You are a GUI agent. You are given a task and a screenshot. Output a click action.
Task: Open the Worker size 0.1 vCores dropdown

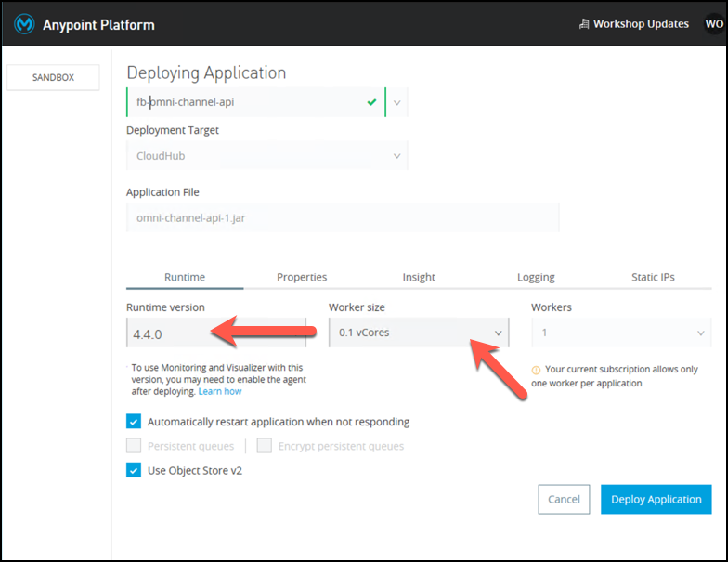(x=419, y=333)
